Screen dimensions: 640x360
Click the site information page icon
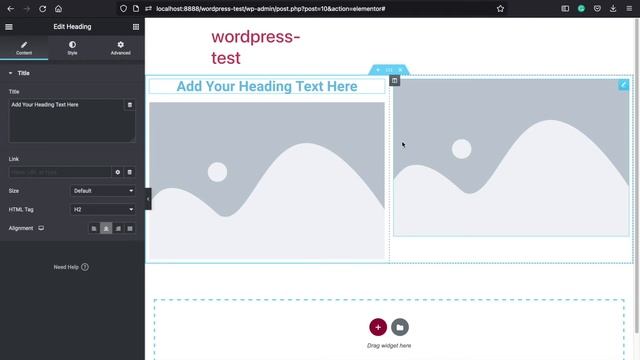(x=136, y=9)
